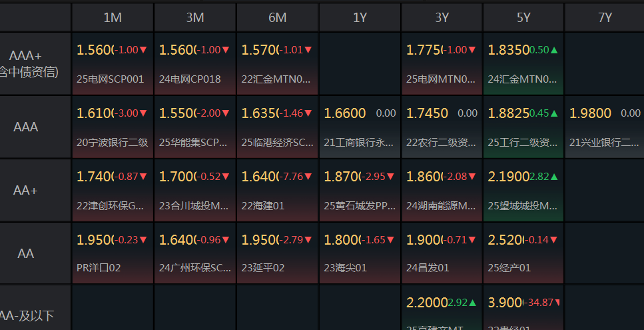Image resolution: width=644 pixels, height=330 pixels.
Task: Click the 22汇金MTN bond in 6M column
Action: 277,64
